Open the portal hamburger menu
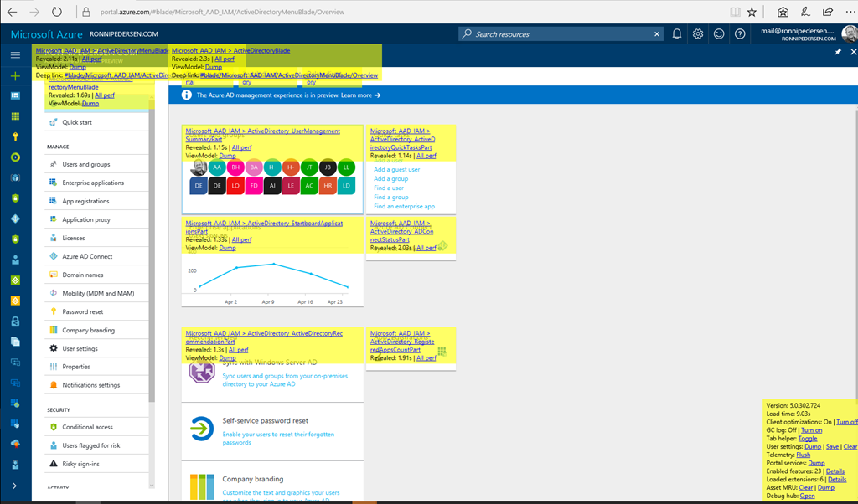 click(15, 55)
